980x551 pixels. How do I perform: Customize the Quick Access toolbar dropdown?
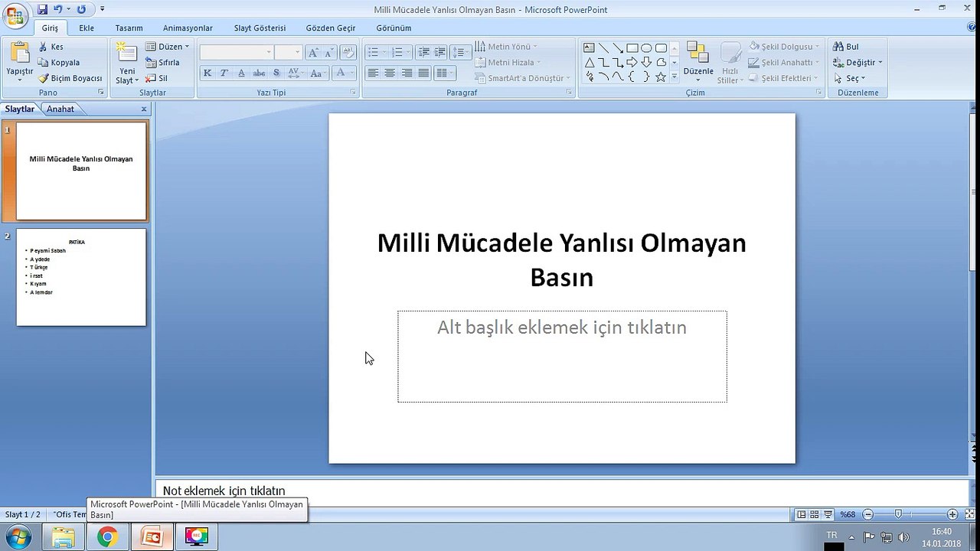[103, 9]
